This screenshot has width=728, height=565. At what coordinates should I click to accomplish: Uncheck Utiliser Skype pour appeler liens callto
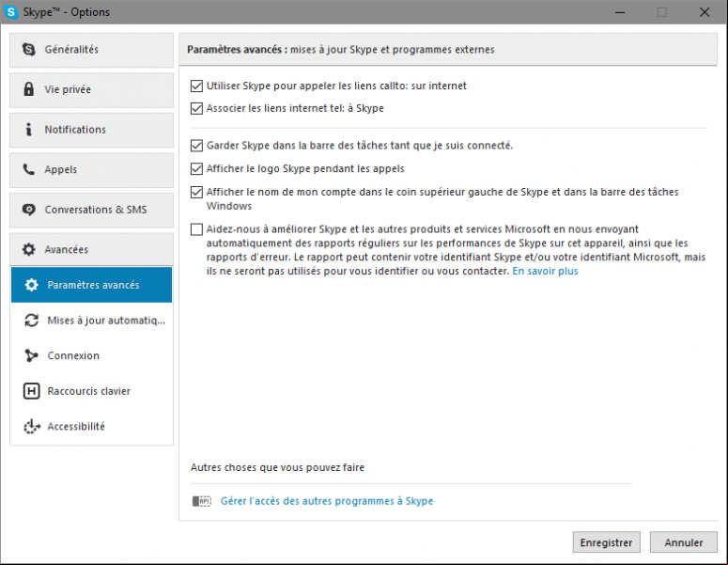(196, 86)
